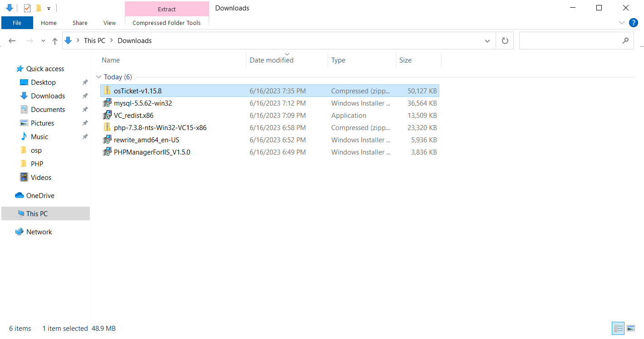
Task: Open the Customize Quick Access Toolbar dropdown
Action: [x=49, y=8]
